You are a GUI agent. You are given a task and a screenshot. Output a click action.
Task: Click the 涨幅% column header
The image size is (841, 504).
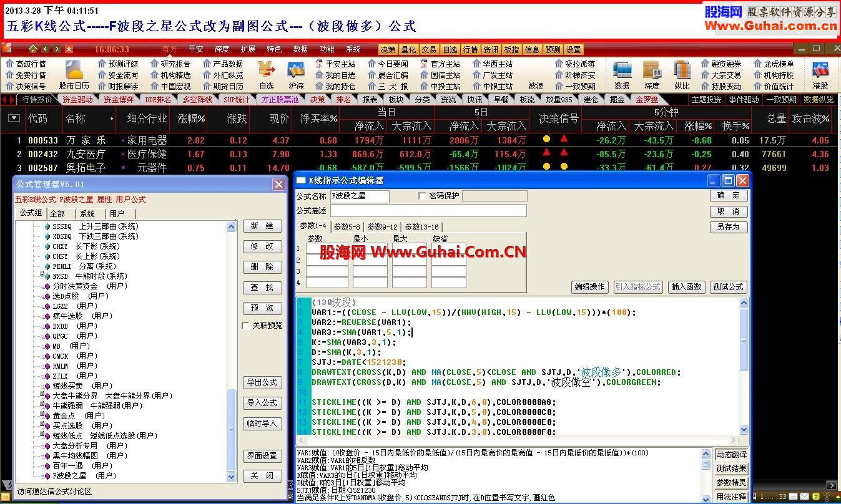point(192,118)
